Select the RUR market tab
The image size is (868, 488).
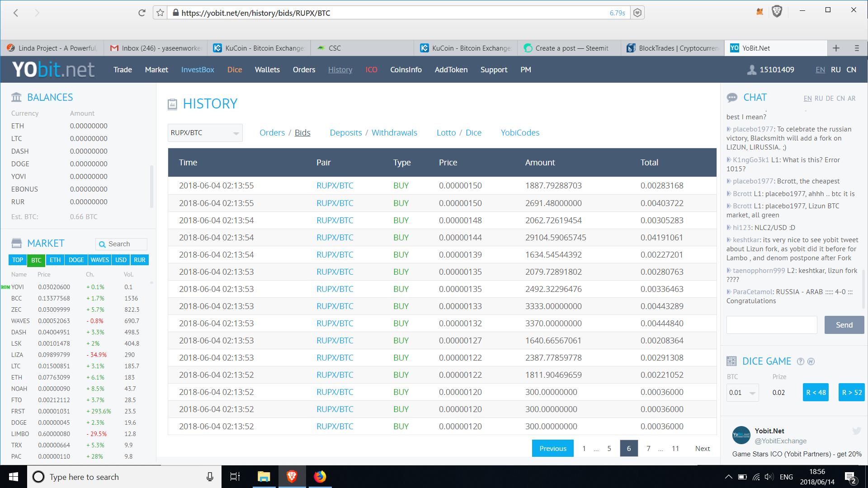[140, 260]
